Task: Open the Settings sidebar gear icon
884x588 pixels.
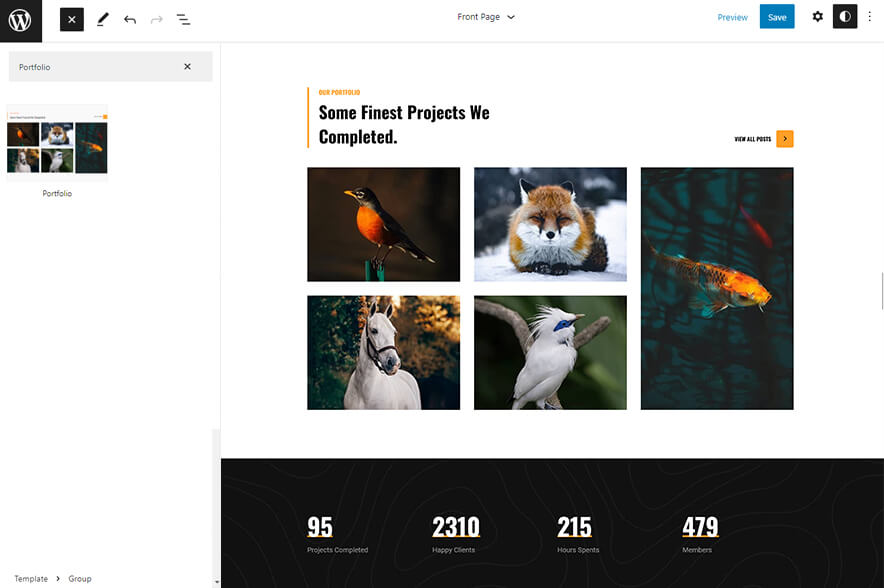Action: tap(817, 16)
